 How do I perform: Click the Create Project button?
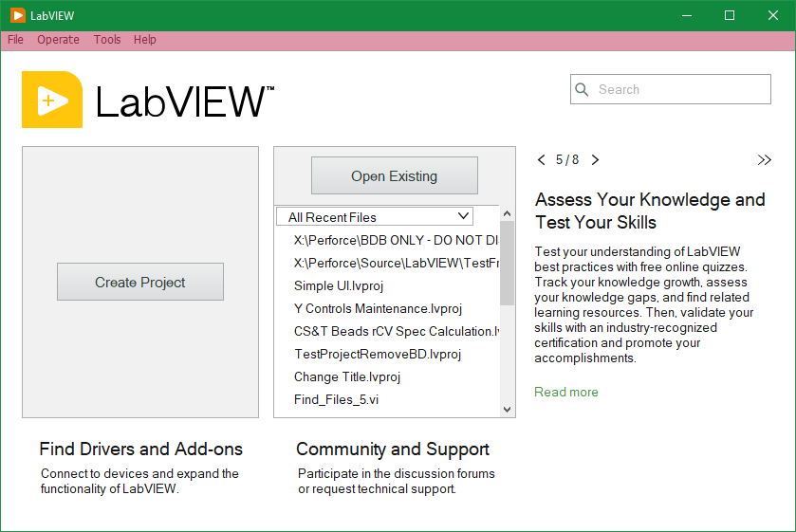140,282
